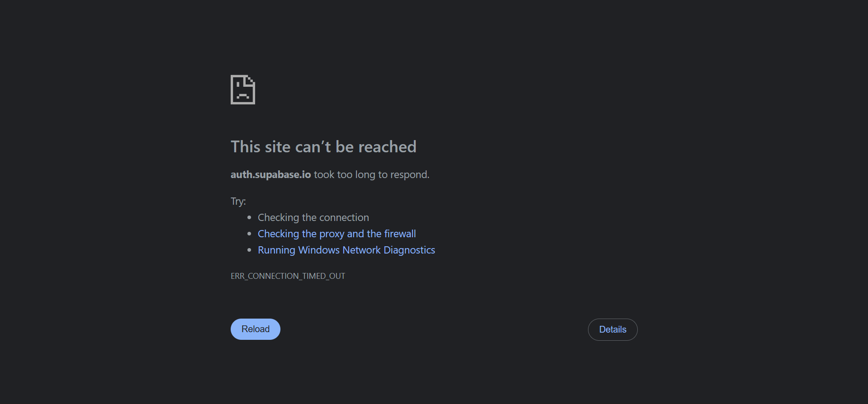
Task: Click the bullet beside the diagnostics suggestion
Action: 249,249
